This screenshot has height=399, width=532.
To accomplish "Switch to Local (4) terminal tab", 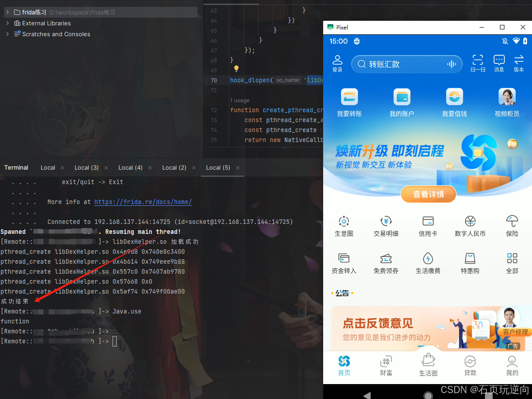I will [x=130, y=167].
